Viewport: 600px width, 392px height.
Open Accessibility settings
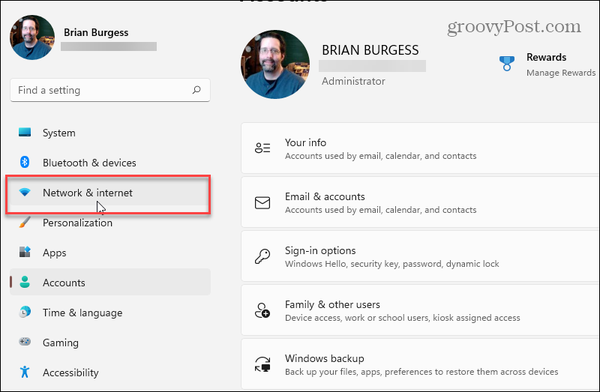(x=110, y=372)
